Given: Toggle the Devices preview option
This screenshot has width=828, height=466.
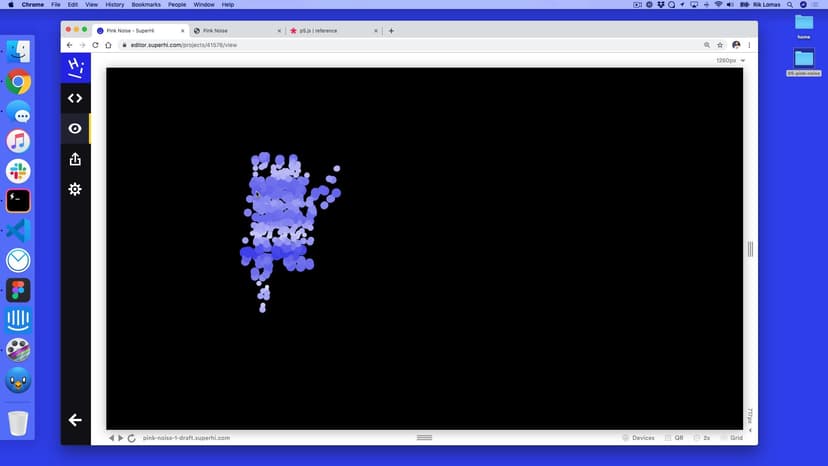Looking at the screenshot, I should tap(637, 438).
